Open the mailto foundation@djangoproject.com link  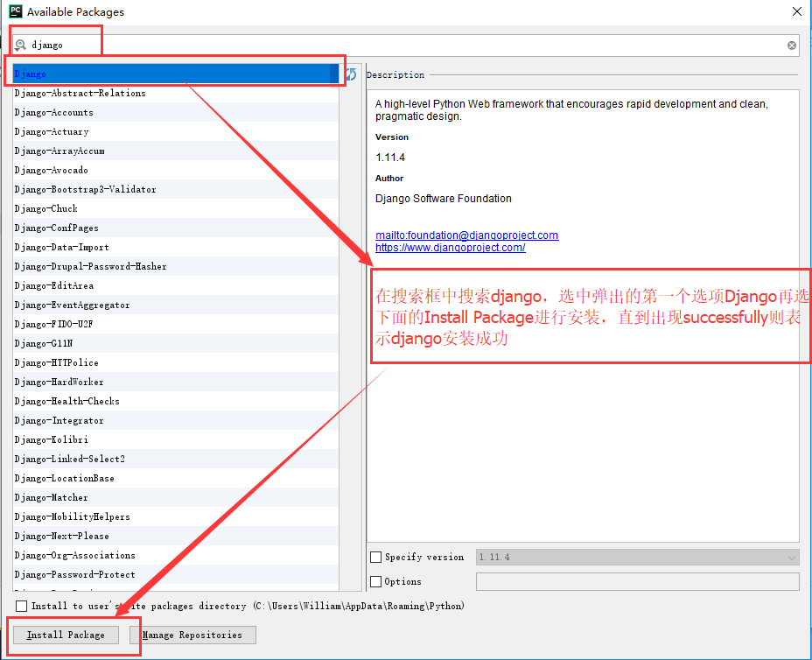[466, 235]
